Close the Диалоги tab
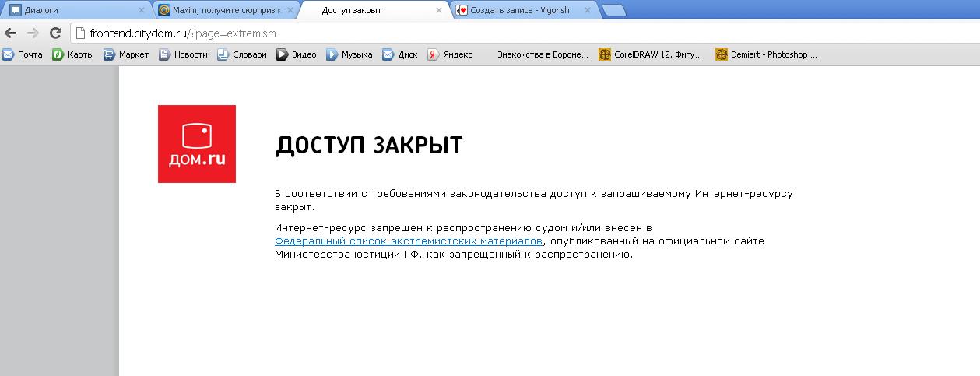The width and height of the screenshot is (980, 376). pyautogui.click(x=141, y=11)
